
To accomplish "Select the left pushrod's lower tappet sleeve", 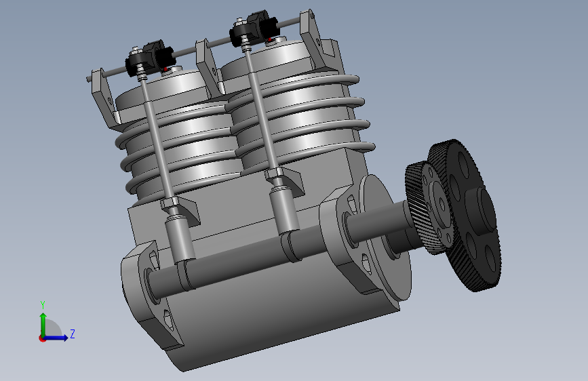I will [x=179, y=240].
